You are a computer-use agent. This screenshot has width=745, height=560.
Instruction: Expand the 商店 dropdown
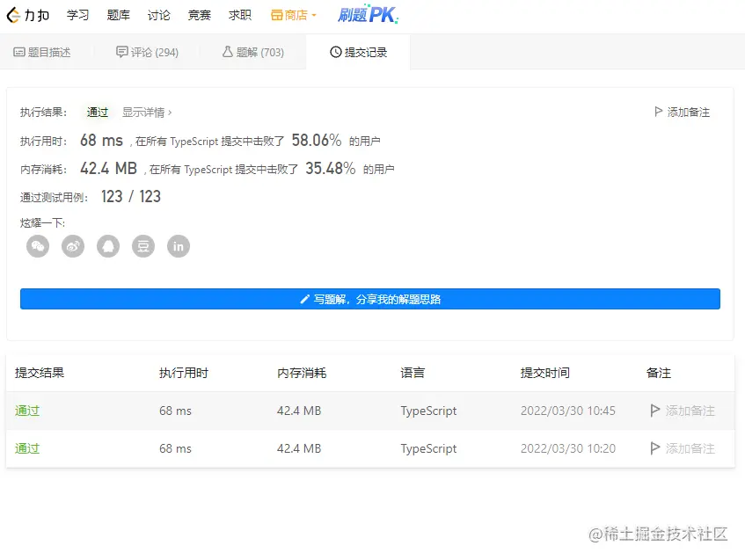293,15
